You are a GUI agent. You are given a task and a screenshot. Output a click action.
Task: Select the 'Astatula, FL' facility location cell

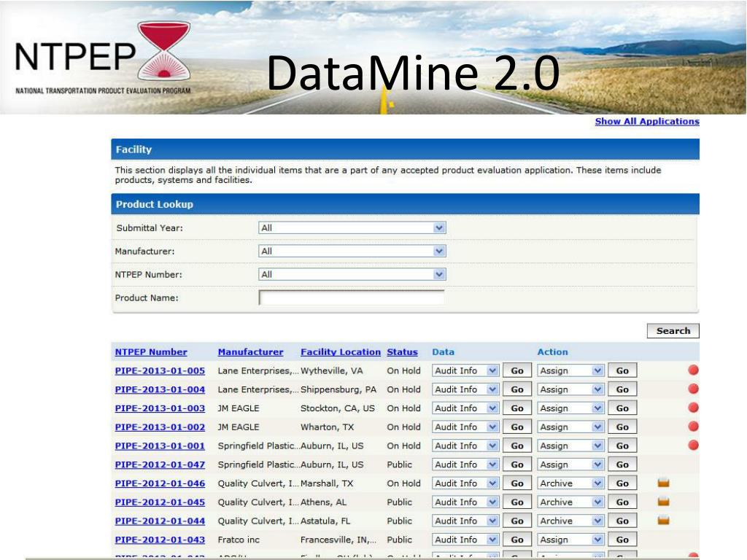coord(325,521)
